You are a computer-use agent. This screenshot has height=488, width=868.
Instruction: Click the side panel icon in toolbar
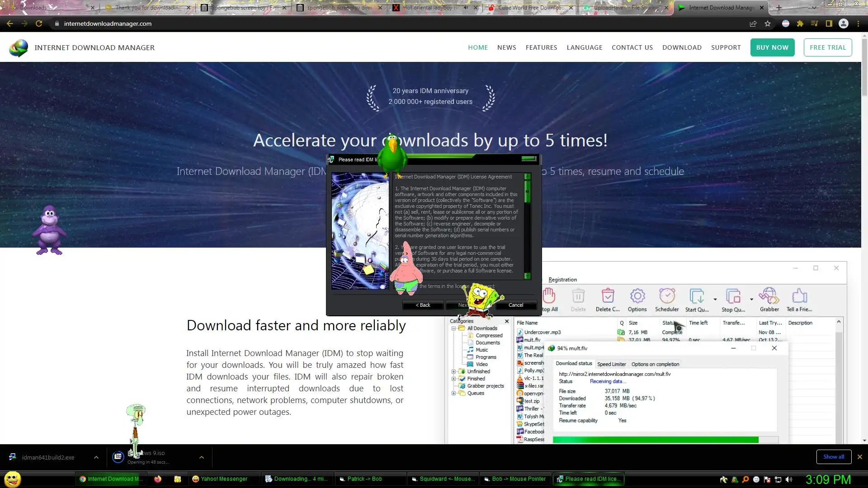[x=829, y=24]
